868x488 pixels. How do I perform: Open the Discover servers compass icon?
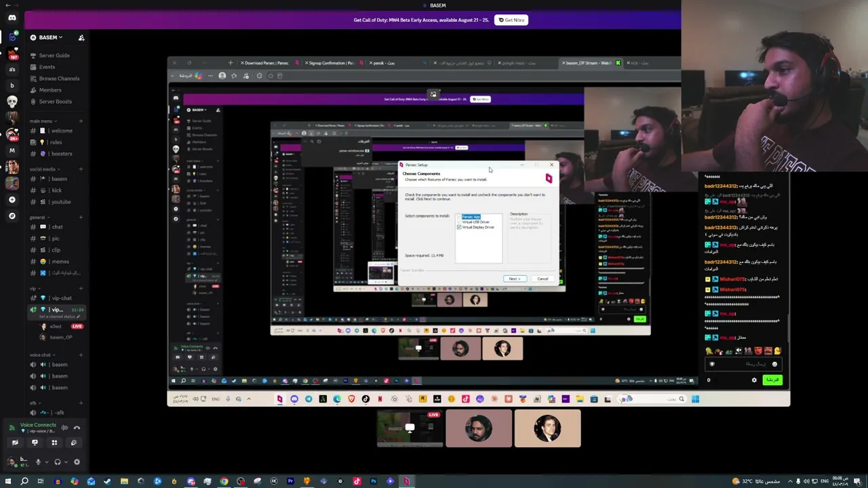[12, 216]
